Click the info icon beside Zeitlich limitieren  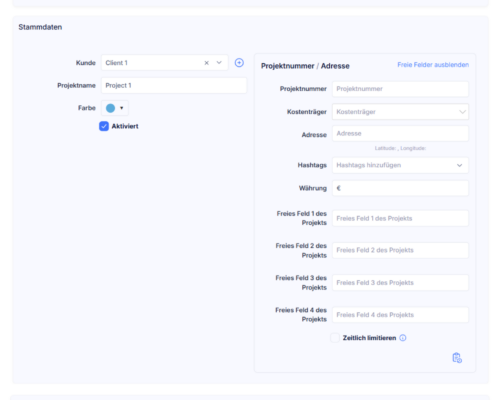click(x=403, y=338)
